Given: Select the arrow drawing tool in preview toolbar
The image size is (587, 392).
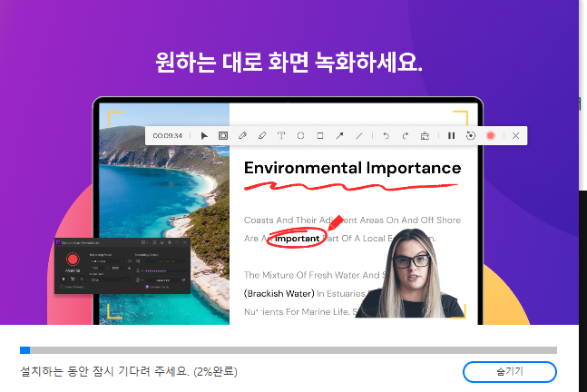Looking at the screenshot, I should pyautogui.click(x=339, y=135).
